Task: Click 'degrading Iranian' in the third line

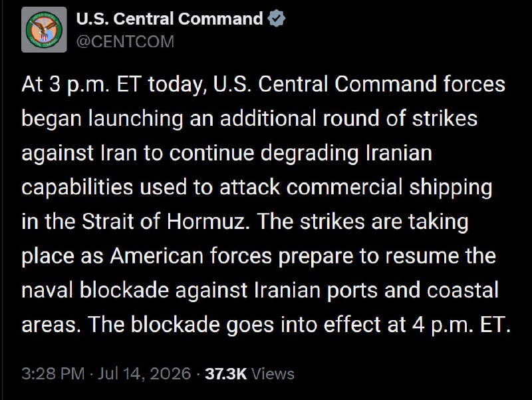Action: coord(346,153)
